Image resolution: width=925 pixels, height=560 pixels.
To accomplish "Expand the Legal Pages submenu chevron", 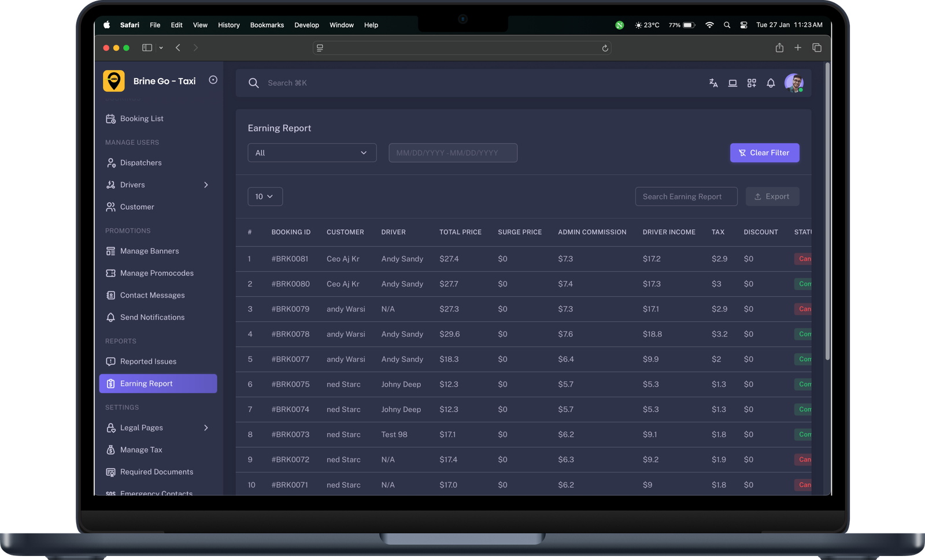I will (206, 428).
